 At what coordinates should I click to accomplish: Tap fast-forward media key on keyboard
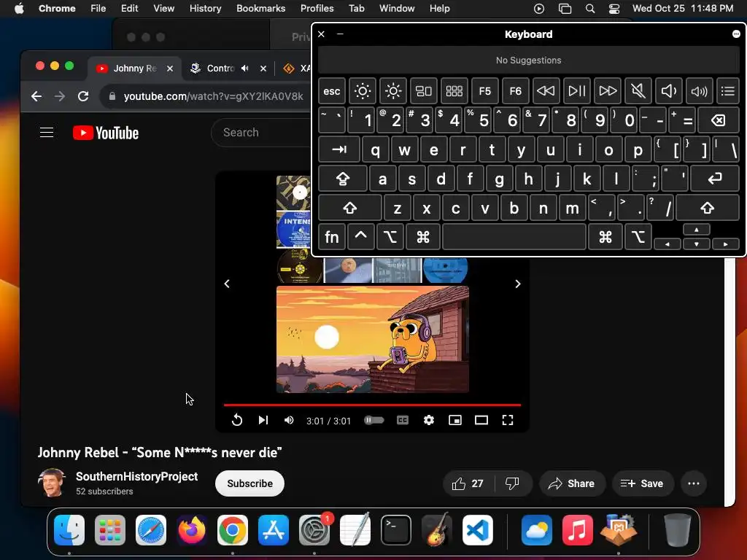[608, 91]
